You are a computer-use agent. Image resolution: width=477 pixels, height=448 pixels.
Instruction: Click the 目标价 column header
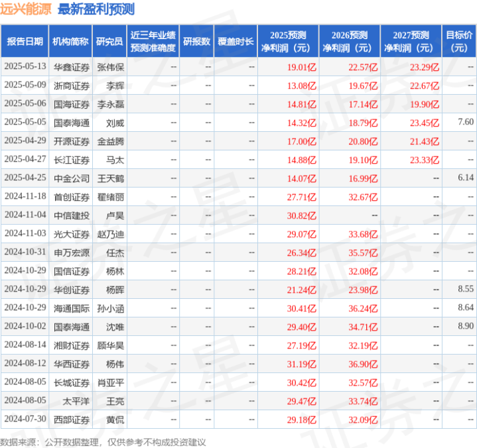[x=459, y=41]
